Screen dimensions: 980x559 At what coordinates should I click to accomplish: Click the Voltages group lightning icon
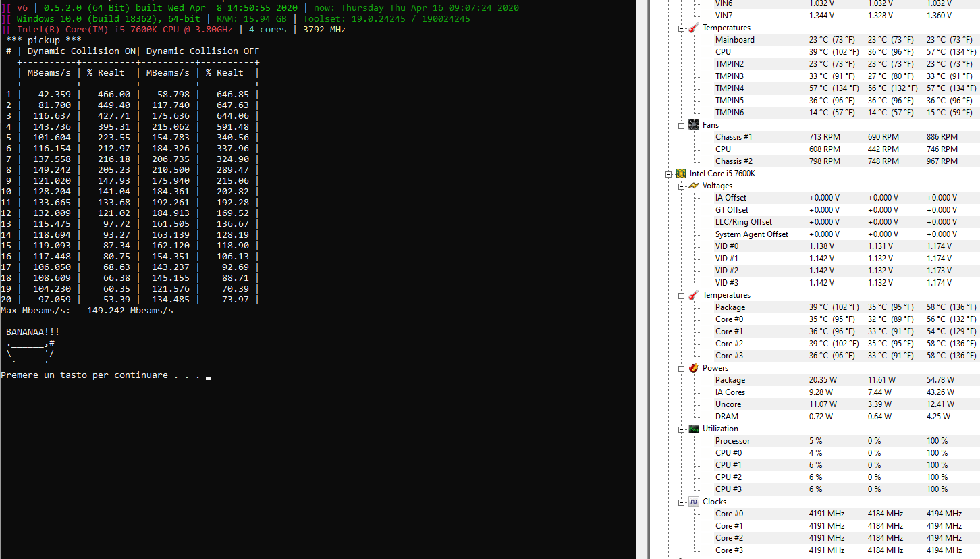693,186
